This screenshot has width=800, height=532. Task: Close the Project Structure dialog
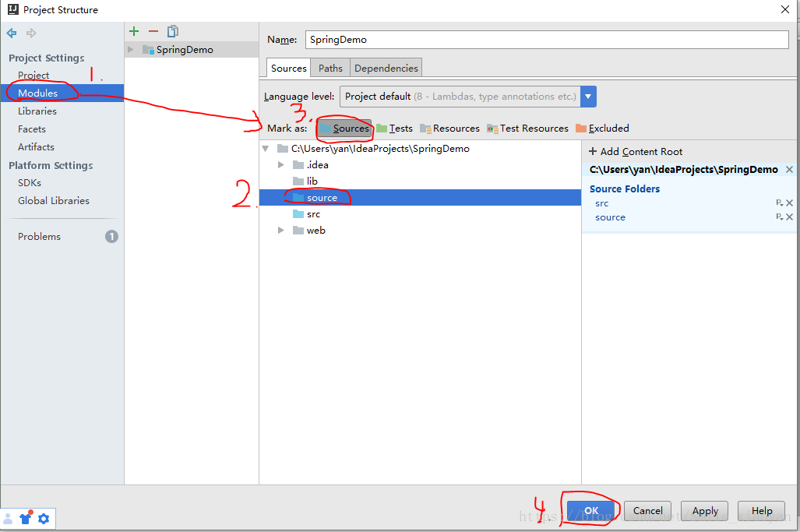(785, 9)
